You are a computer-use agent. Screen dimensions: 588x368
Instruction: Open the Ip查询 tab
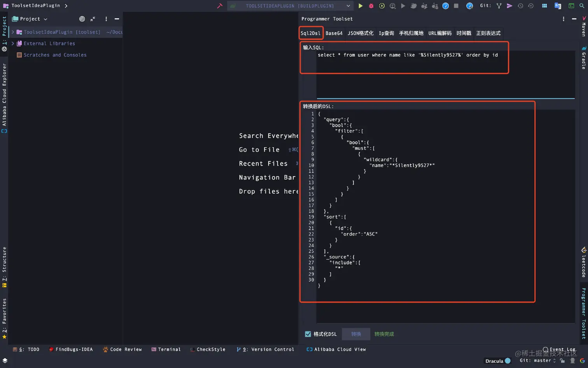(386, 33)
